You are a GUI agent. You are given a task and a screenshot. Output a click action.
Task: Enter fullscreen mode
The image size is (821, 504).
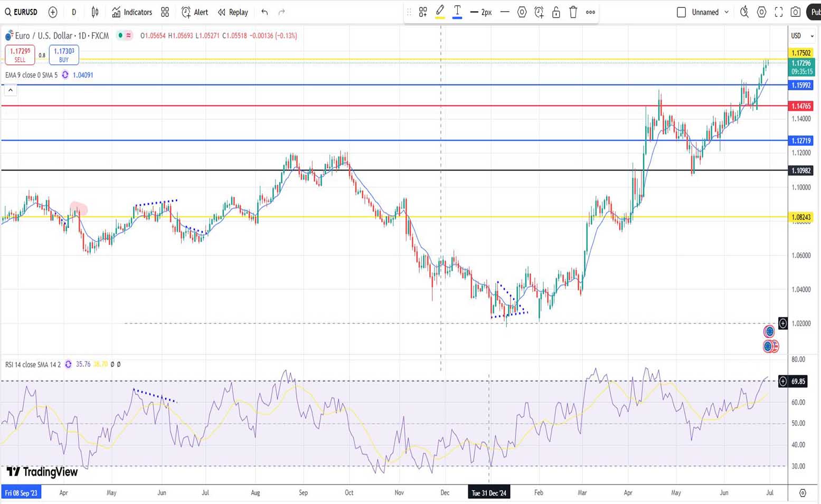pos(779,12)
